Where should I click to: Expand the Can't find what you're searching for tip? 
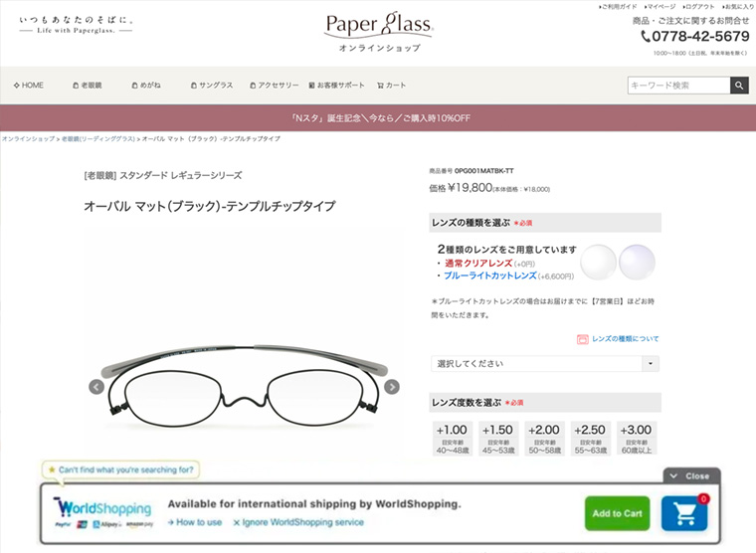[x=120, y=469]
